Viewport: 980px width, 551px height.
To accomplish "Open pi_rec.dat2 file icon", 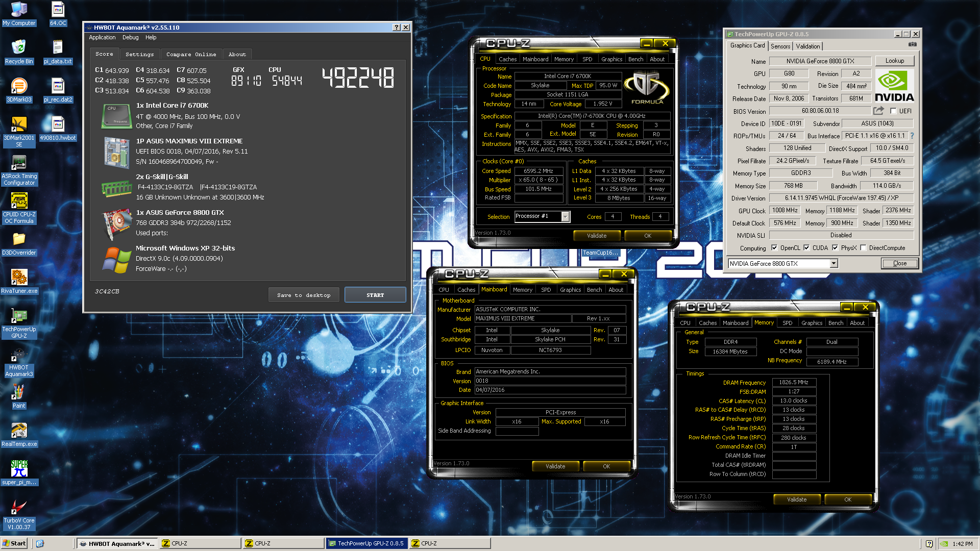I will 58,90.
